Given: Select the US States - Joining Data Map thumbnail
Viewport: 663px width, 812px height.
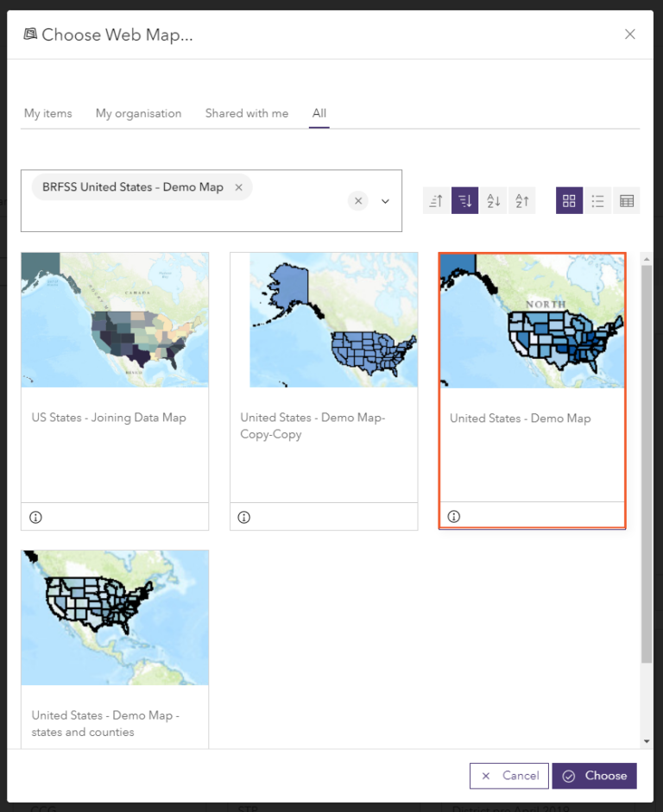Looking at the screenshot, I should point(115,320).
